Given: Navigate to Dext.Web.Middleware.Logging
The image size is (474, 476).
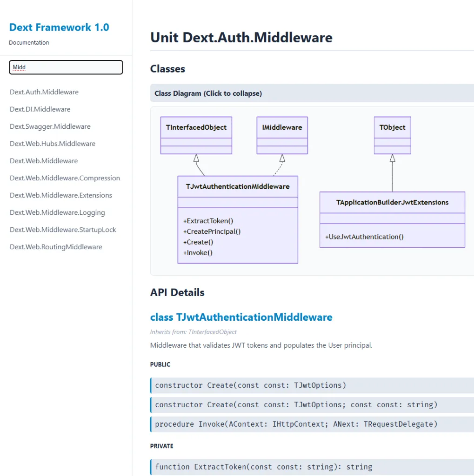Looking at the screenshot, I should (x=57, y=212).
